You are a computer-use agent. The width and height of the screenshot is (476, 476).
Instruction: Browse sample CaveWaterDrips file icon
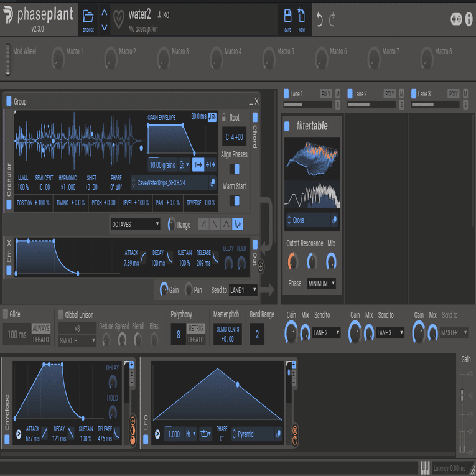click(213, 182)
